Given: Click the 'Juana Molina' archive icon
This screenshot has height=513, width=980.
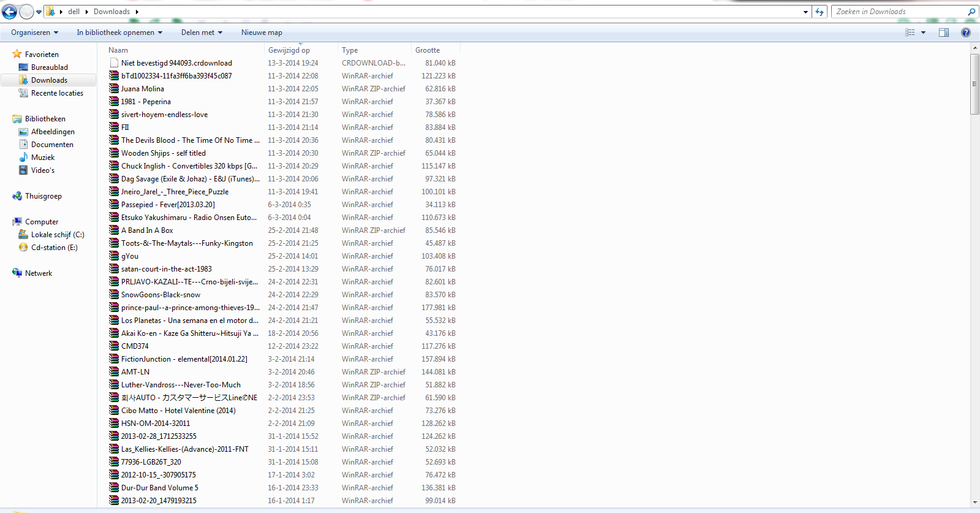Looking at the screenshot, I should click(x=114, y=89).
